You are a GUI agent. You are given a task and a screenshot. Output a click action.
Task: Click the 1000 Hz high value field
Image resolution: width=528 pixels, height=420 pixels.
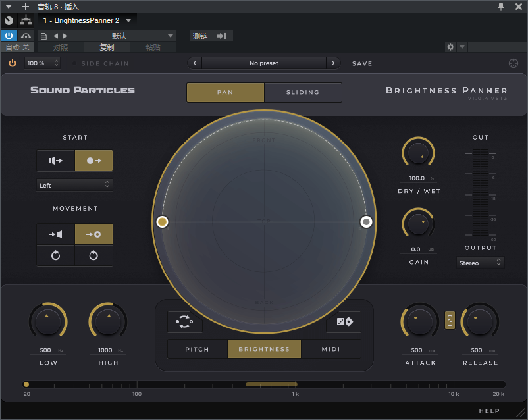tap(108, 350)
